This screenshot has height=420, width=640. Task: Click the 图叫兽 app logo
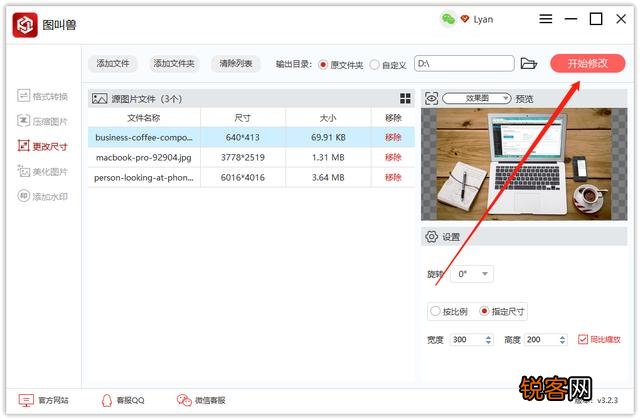tap(25, 25)
